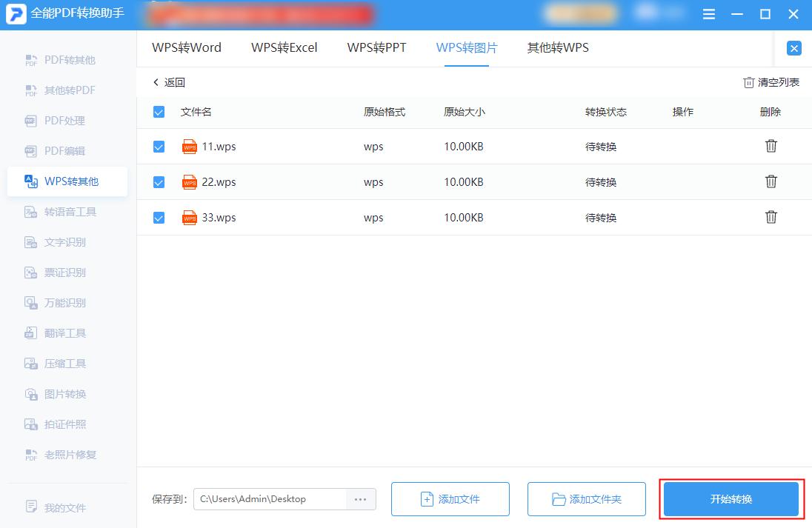Open the 其他转WPS tab
The height and width of the screenshot is (528, 812).
[556, 47]
